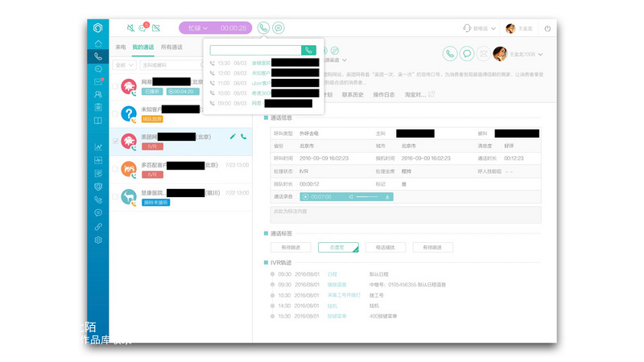Open the popup icon next to 淘宝对...
Screen dimensions: 644x362
tap(431, 94)
